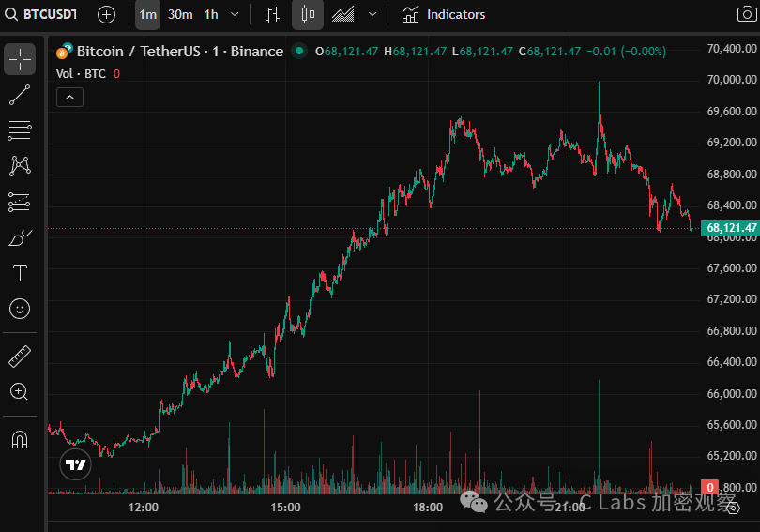760x532 pixels.
Task: Select the text annotation tool
Action: 20,273
